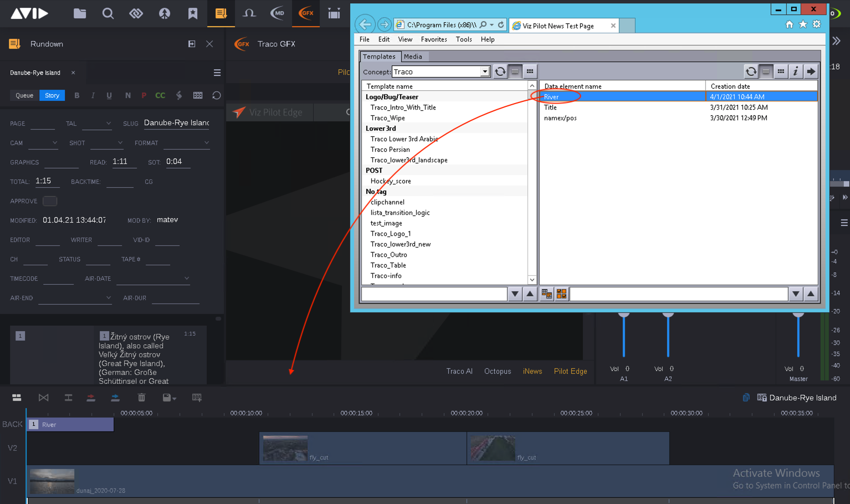Viewport: 850px width, 504px height.
Task: Click the blue overwrite arrow icon in timeline toolbar
Action: click(x=115, y=398)
